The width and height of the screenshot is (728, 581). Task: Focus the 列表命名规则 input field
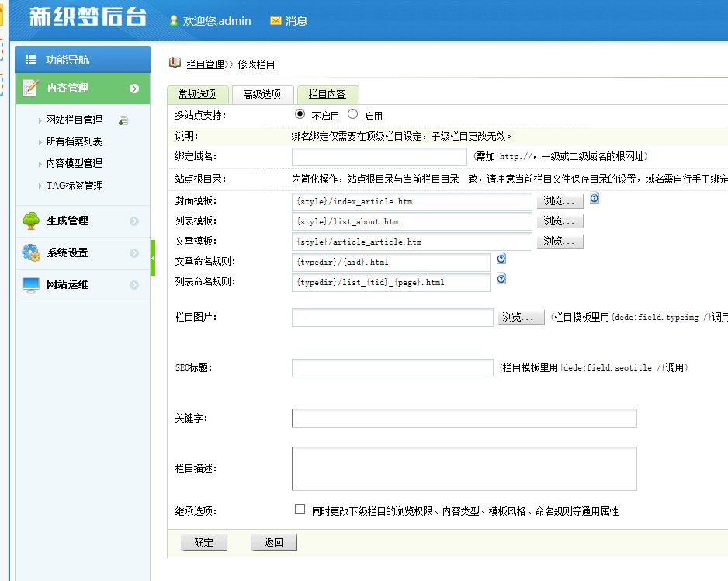391,283
